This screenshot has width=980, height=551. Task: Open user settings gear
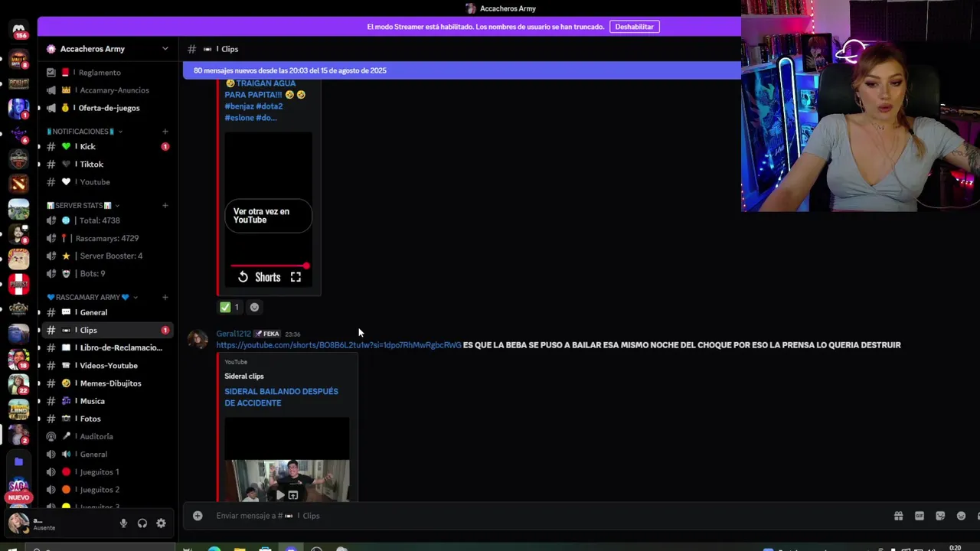coord(161,523)
